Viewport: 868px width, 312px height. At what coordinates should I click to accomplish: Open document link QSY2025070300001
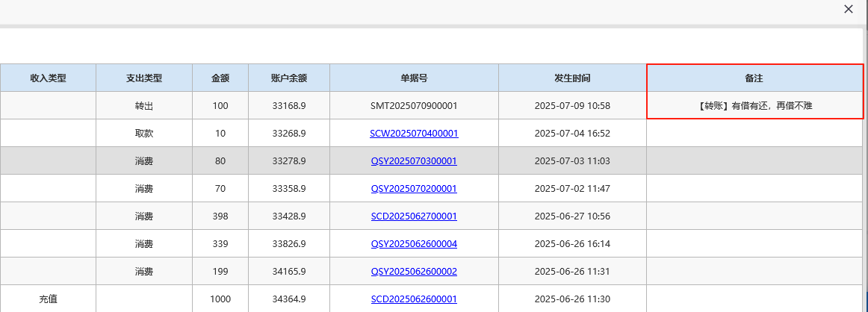[414, 161]
